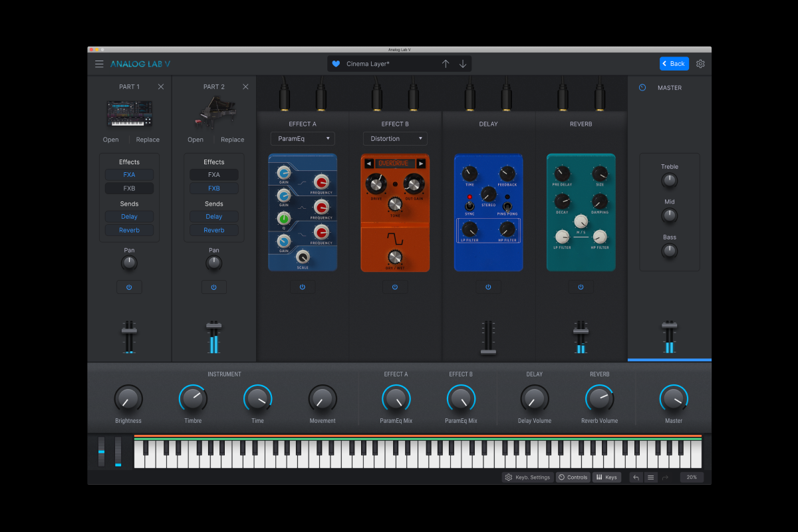The image size is (798, 532).
Task: Click the Master volume fader
Action: (670, 326)
